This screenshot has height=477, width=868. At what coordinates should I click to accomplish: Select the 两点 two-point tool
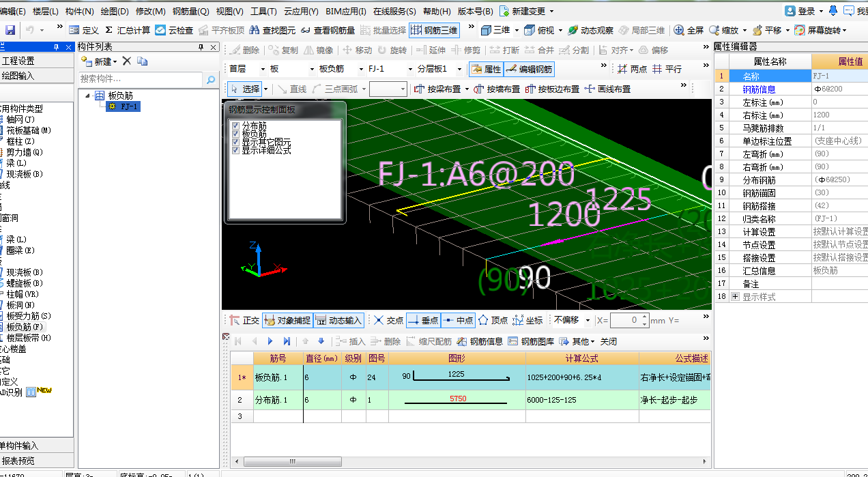click(632, 69)
